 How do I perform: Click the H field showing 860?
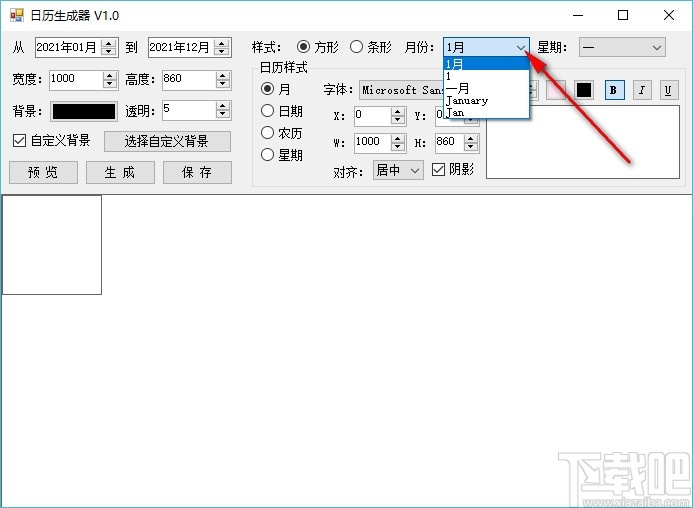(449, 142)
